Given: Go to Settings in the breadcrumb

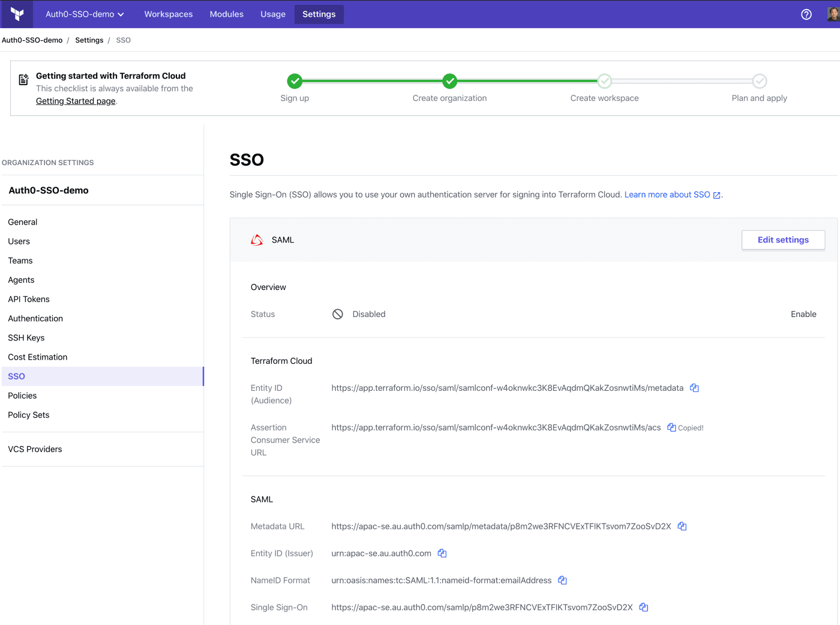Looking at the screenshot, I should click(89, 40).
